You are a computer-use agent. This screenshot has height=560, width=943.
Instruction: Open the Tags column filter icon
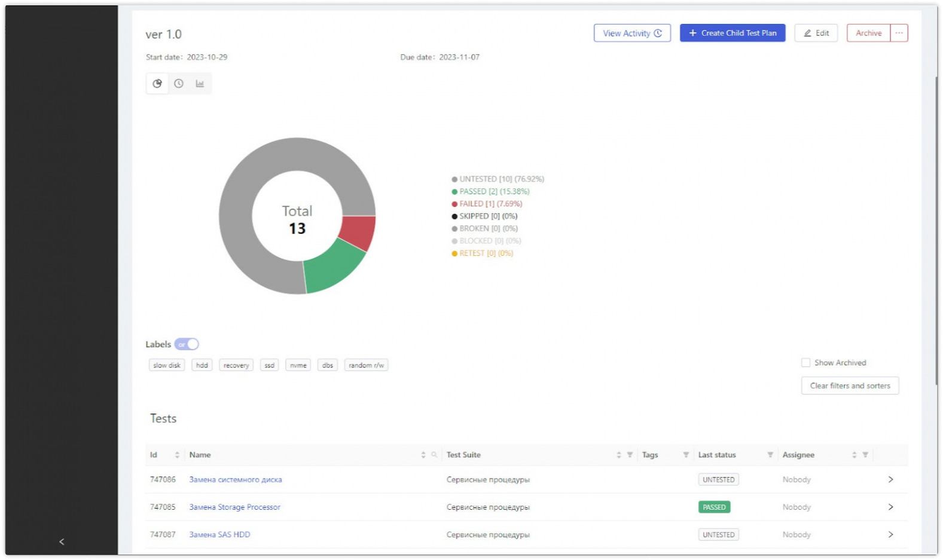[686, 455]
